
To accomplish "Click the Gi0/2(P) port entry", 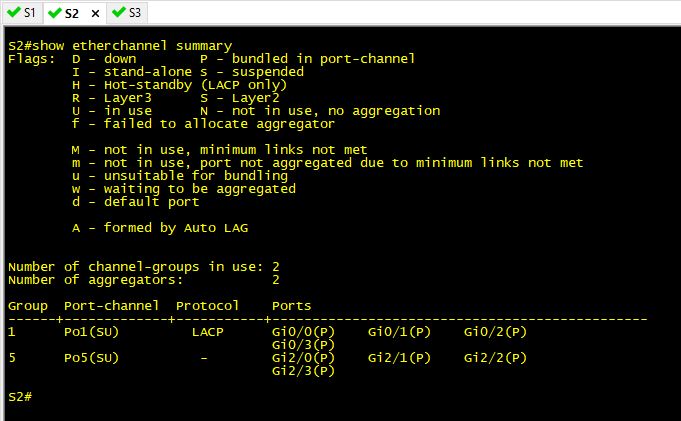I will (495, 332).
